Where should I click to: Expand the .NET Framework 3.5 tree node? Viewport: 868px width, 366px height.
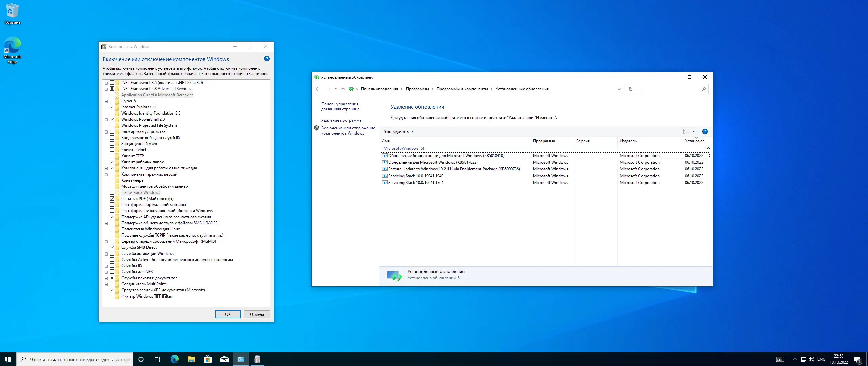pos(106,83)
